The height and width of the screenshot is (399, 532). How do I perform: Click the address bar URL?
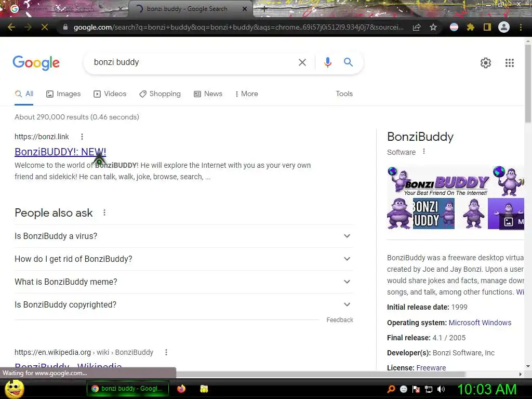[x=238, y=27]
